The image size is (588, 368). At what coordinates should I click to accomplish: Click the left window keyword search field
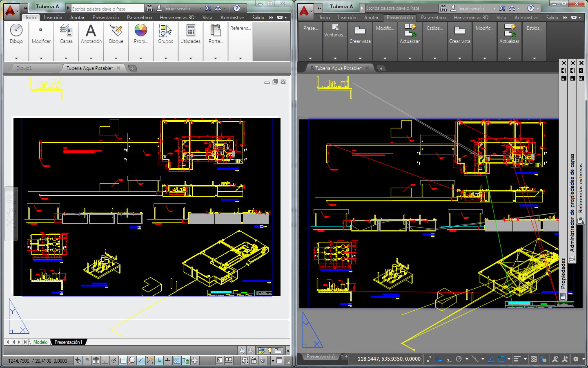tap(107, 9)
